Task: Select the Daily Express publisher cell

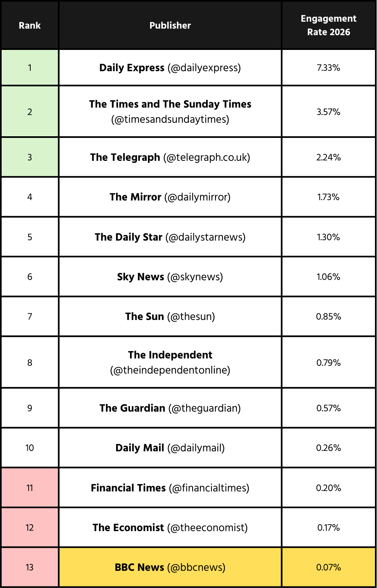Action: [170, 68]
